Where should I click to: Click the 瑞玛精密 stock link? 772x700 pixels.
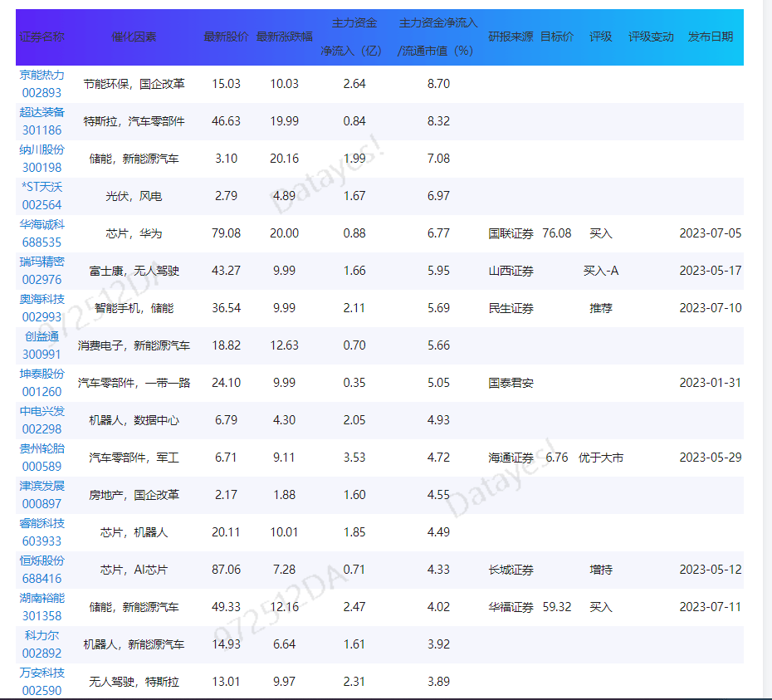pos(42,262)
